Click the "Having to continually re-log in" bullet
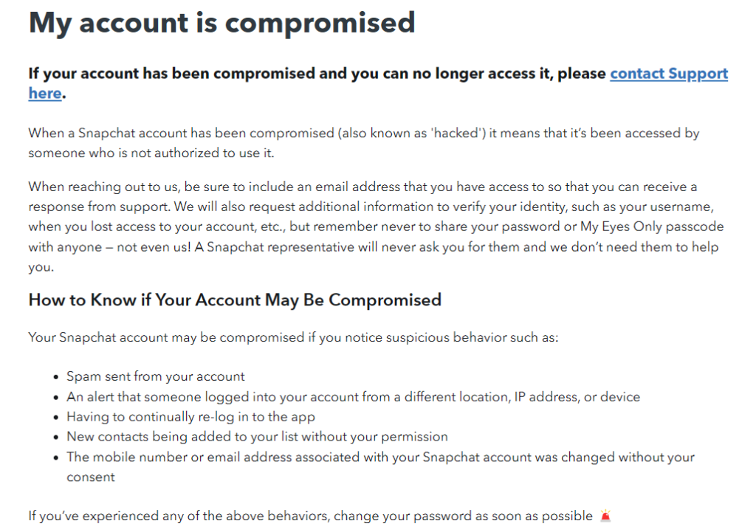Screen dimensions: 756x532 click(x=190, y=417)
